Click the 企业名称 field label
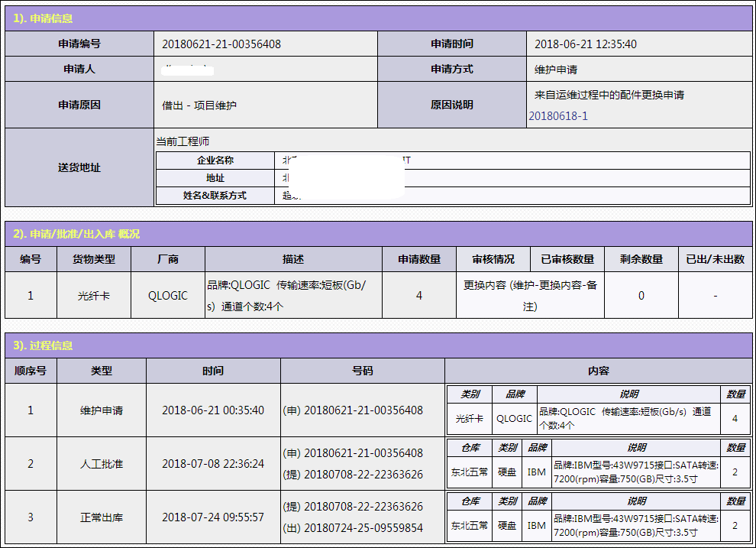Viewport: 756px width, 548px height. (215, 161)
